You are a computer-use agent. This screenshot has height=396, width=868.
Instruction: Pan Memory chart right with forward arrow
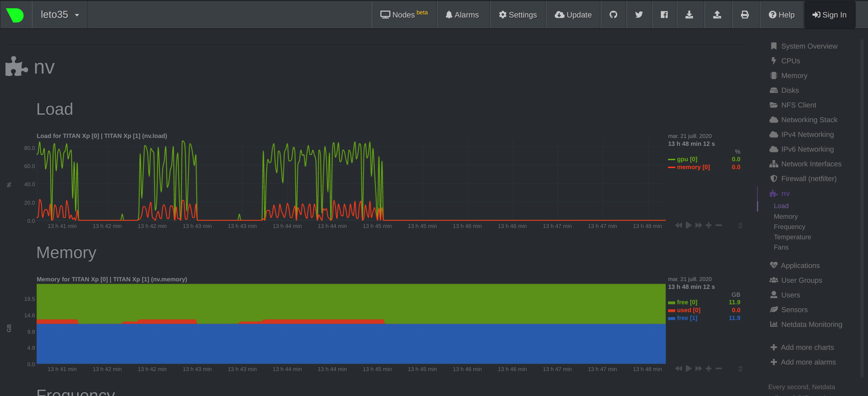click(699, 368)
